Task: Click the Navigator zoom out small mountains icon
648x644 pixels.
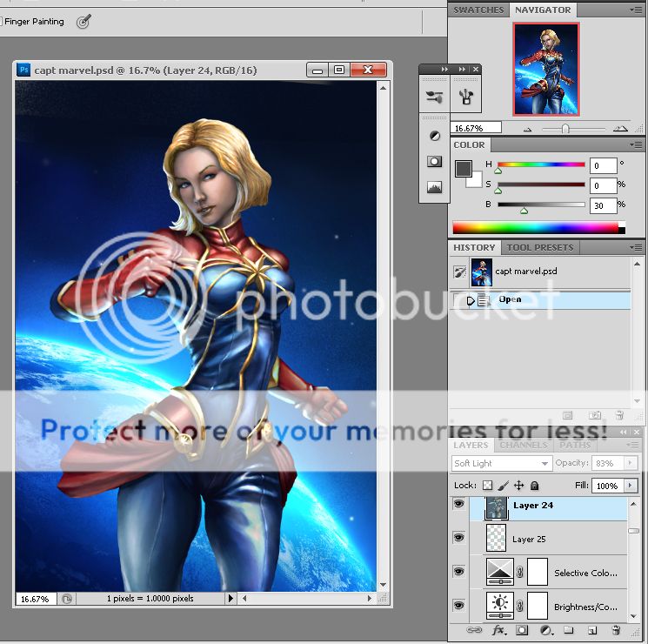Action: 527,130
